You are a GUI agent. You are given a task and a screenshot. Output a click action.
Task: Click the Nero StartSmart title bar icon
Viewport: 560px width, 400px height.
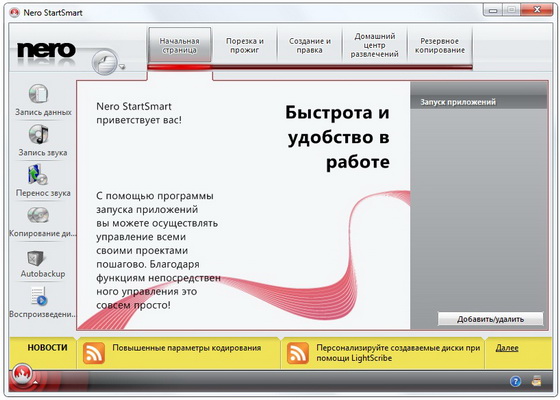(14, 13)
